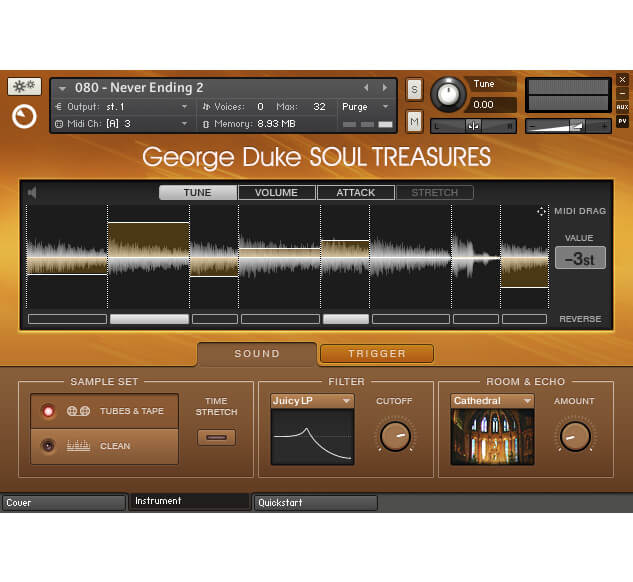Toggle reverse for fifth slice
Viewport: 633px width, 582px height.
tap(346, 319)
